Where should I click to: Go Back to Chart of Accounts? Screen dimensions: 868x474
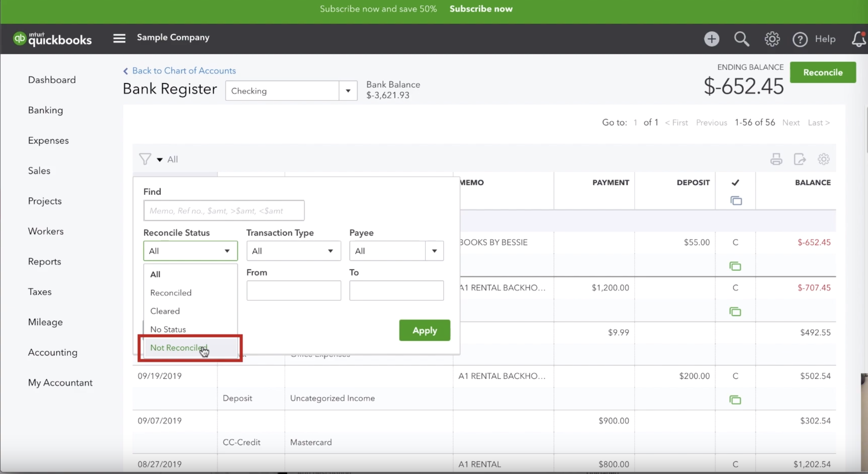[184, 71]
